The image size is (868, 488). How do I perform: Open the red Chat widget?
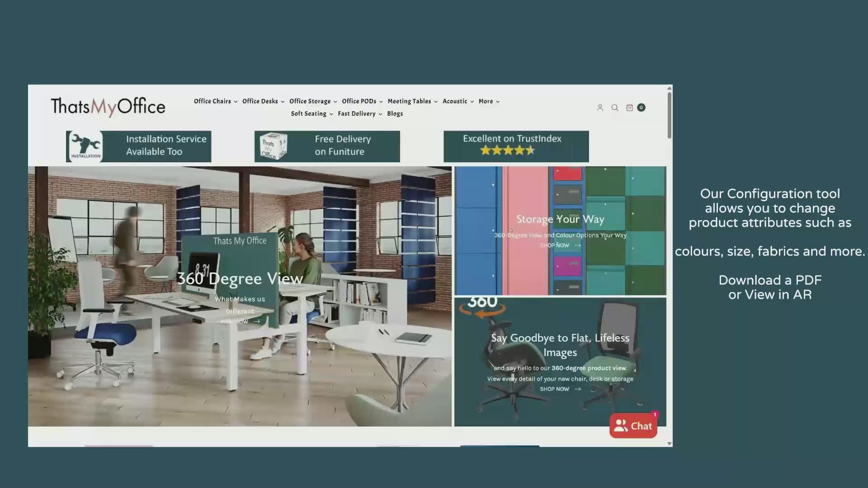[633, 426]
